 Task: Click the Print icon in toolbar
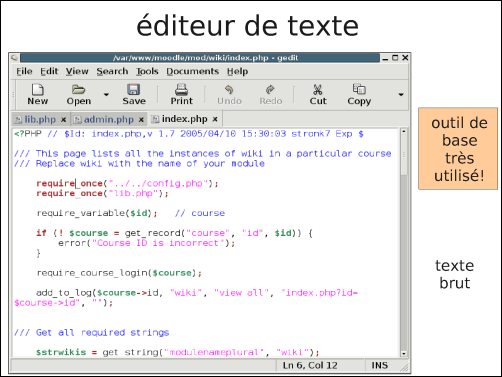tap(182, 89)
